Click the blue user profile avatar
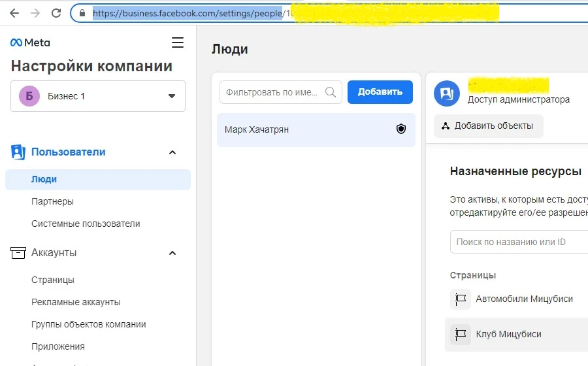588x366 pixels. coord(447,93)
